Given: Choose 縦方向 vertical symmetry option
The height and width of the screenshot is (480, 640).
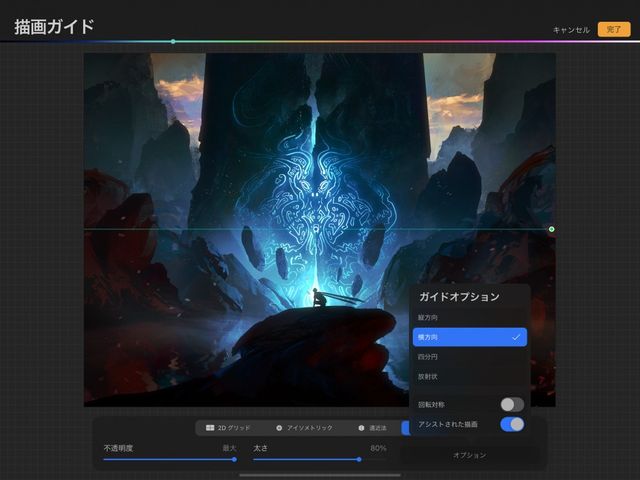Looking at the screenshot, I should click(x=470, y=318).
